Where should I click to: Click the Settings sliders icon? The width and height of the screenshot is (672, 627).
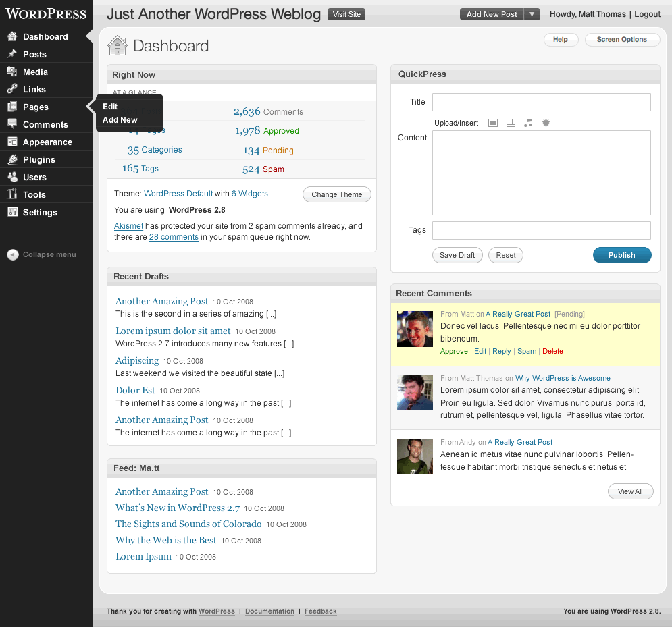12,212
